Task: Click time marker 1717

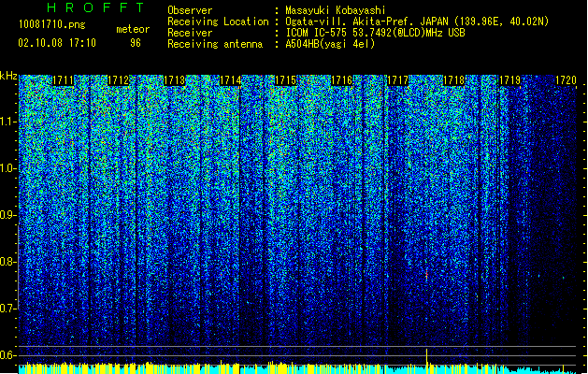Action: [397, 80]
